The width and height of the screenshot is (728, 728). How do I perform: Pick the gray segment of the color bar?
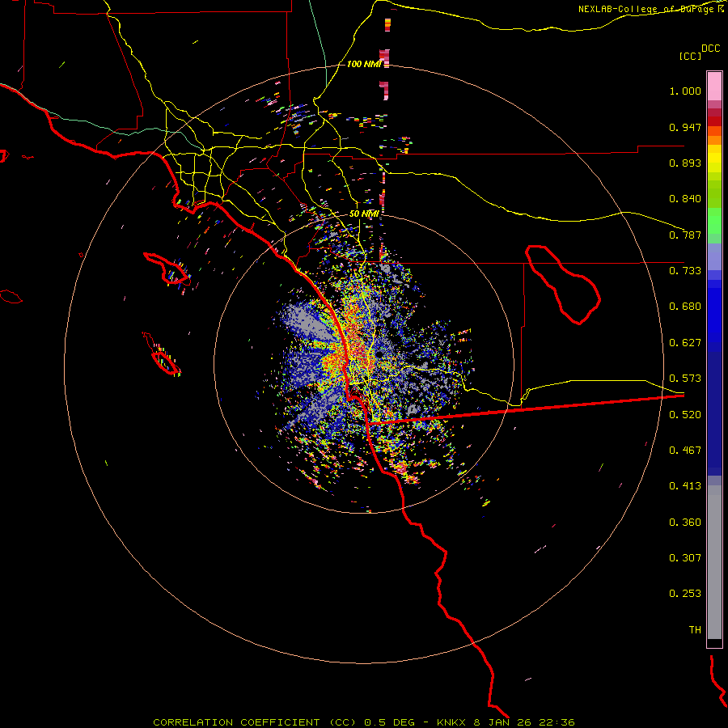(714, 562)
